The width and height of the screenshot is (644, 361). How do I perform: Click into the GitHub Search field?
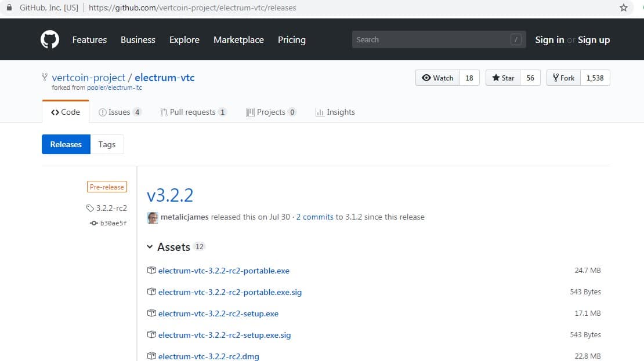tap(439, 39)
